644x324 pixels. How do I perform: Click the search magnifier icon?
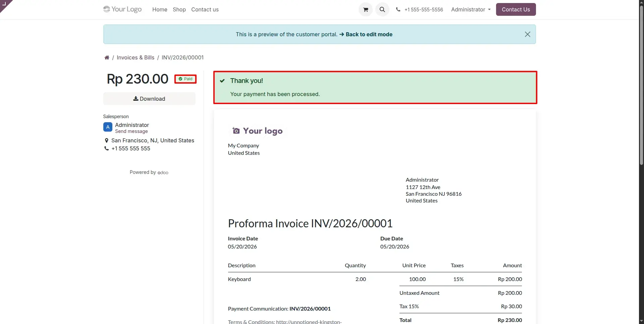382,9
